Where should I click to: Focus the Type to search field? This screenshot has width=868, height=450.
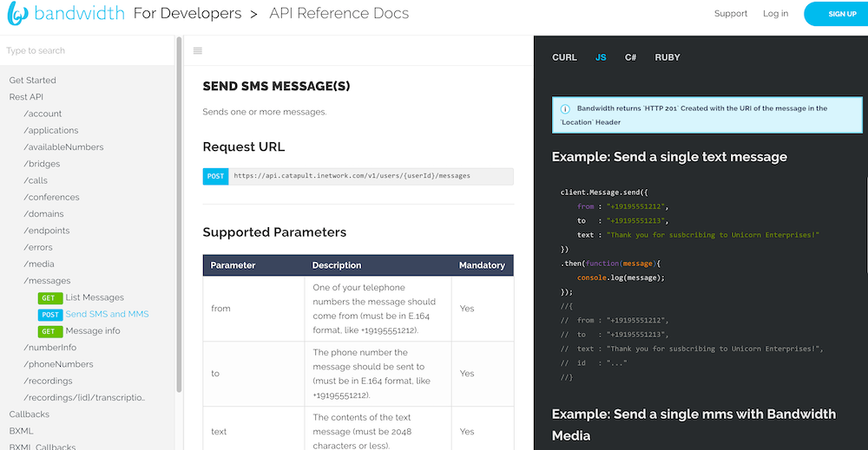point(88,51)
